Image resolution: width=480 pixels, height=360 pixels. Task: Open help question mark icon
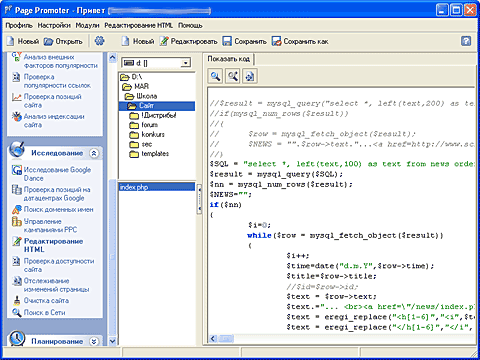(x=466, y=41)
